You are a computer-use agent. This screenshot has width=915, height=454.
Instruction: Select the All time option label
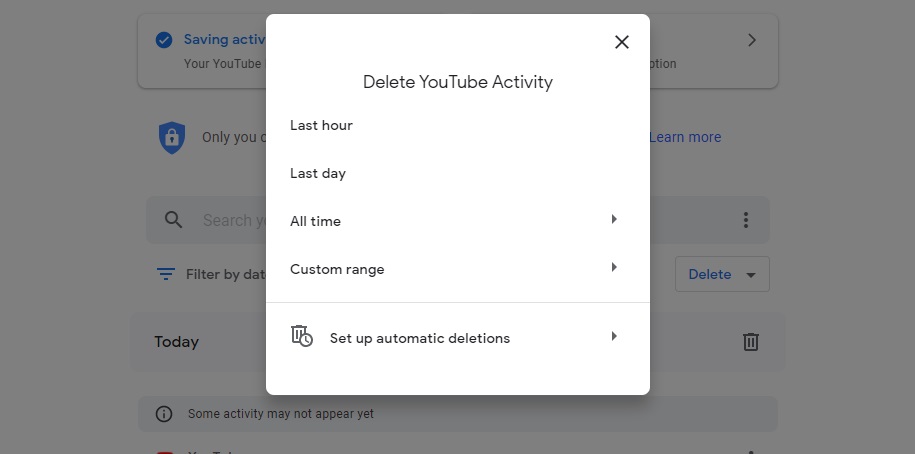[315, 221]
